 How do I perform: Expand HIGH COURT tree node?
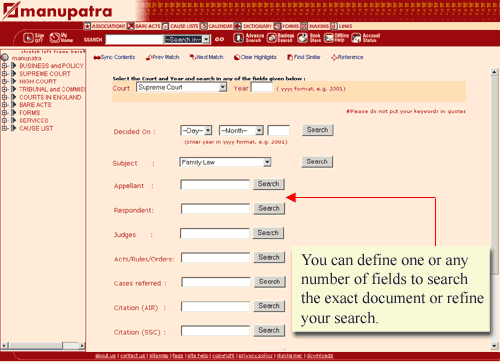[4, 81]
